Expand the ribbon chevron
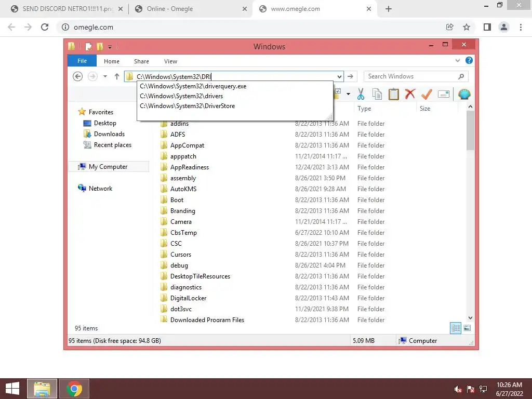Image resolution: width=532 pixels, height=399 pixels. (x=458, y=60)
